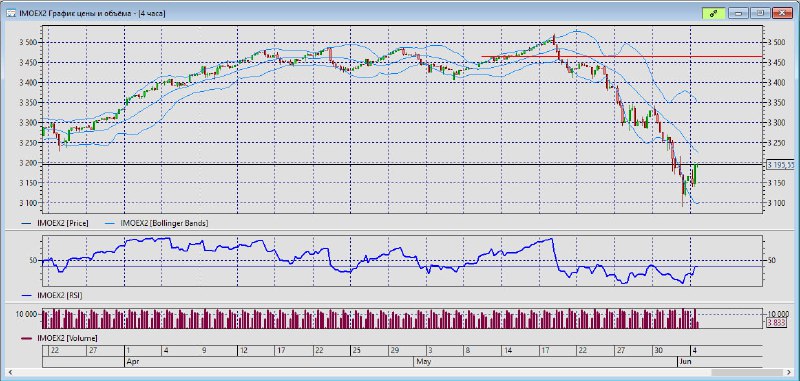Click the chart window icon in title bar
Image resolution: width=800 pixels, height=381 pixels.
[x=10, y=14]
